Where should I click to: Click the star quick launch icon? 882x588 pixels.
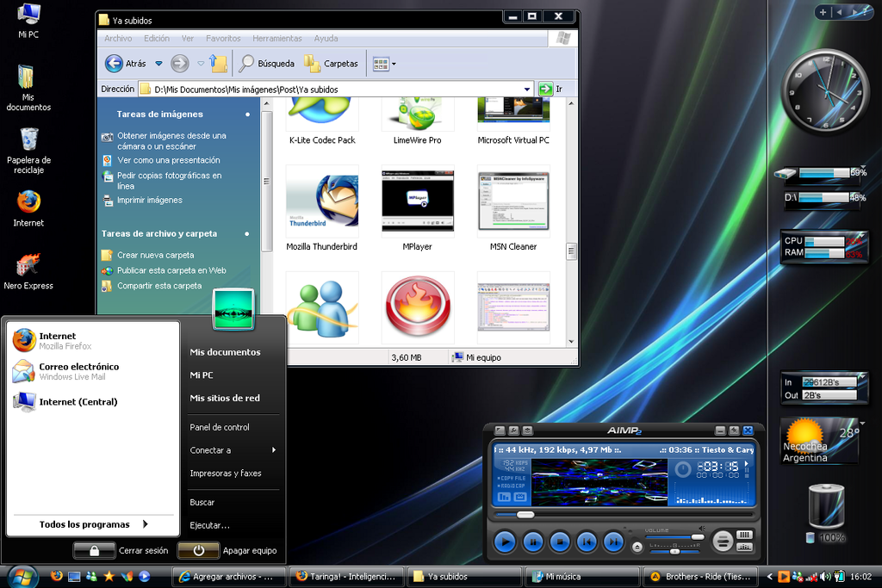[109, 576]
